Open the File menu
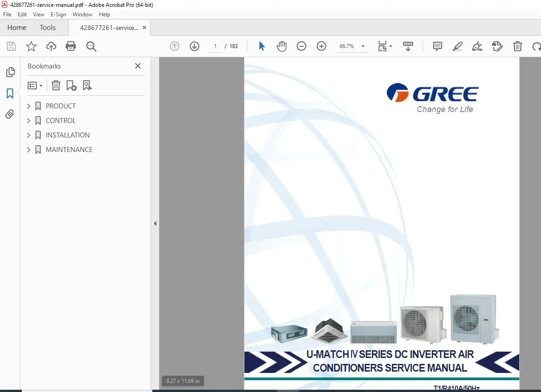 coord(7,15)
